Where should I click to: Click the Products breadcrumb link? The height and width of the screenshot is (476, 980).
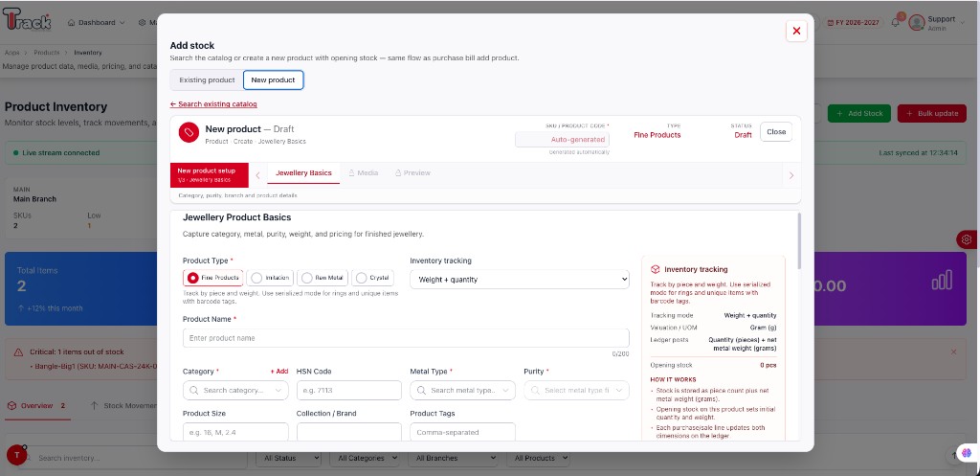[x=47, y=53]
